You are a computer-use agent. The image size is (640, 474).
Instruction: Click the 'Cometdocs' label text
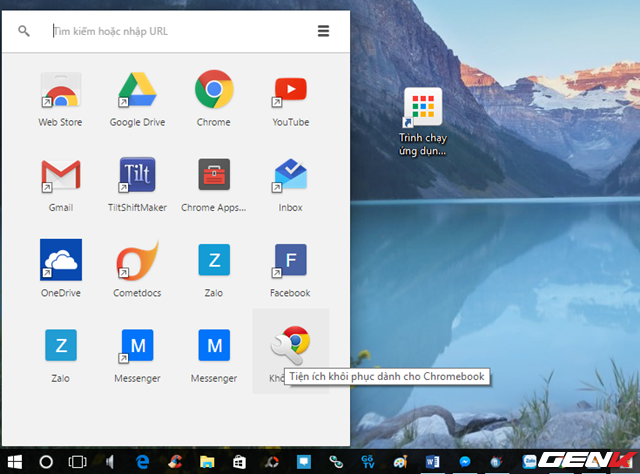137,293
